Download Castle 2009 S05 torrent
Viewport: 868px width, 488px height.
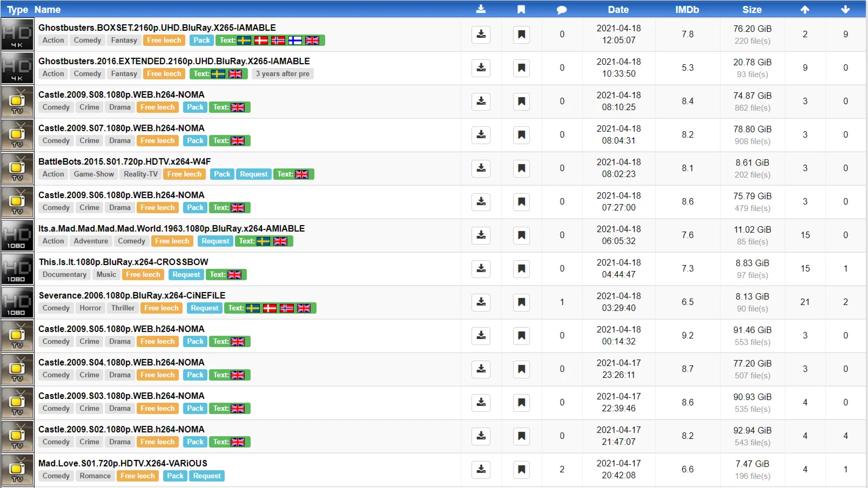481,336
